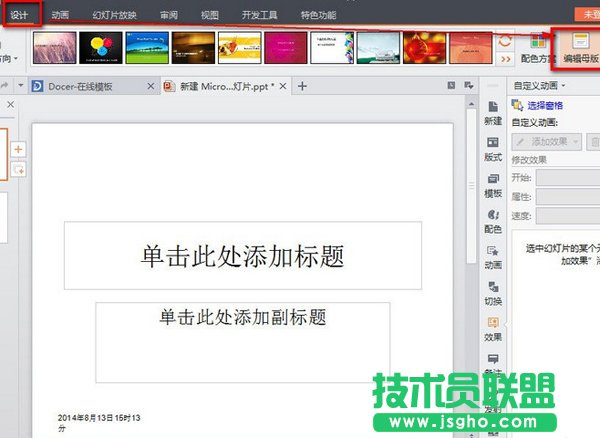Click the title placeholder 单击此处添加标题
This screenshot has width=600, height=438.
tap(243, 256)
